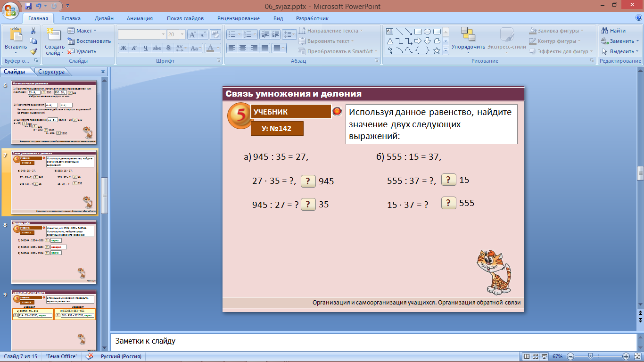Click the Удалить delete slide button

pos(82,51)
